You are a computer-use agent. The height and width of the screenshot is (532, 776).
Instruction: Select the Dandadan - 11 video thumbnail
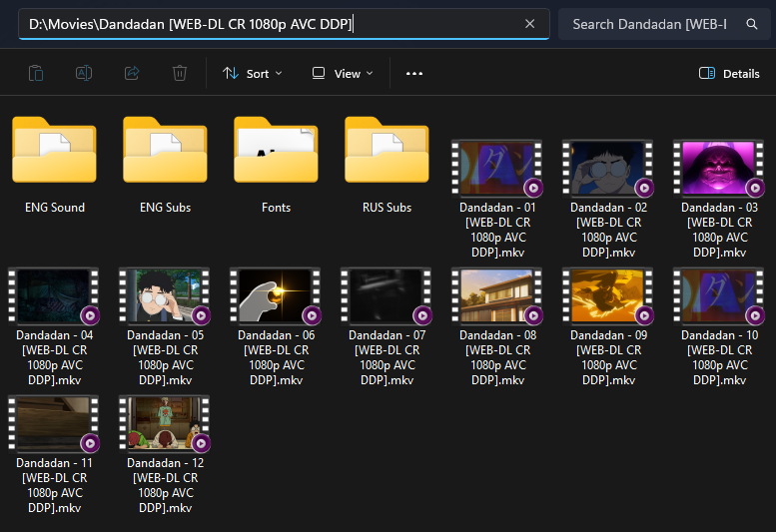54,423
